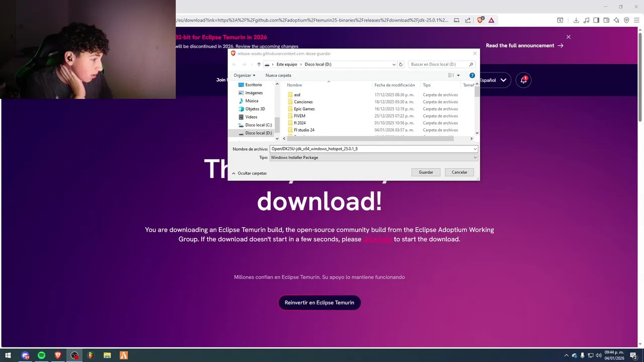644x362 pixels.
Task: Select Imágenes in the navigation pane
Action: click(254, 93)
